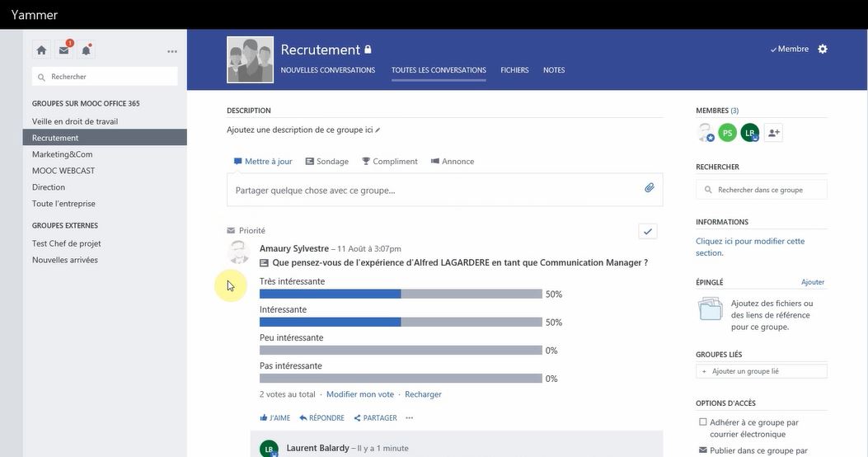This screenshot has height=457, width=868.
Task: Select Mettre à jour post type
Action: pos(263,161)
